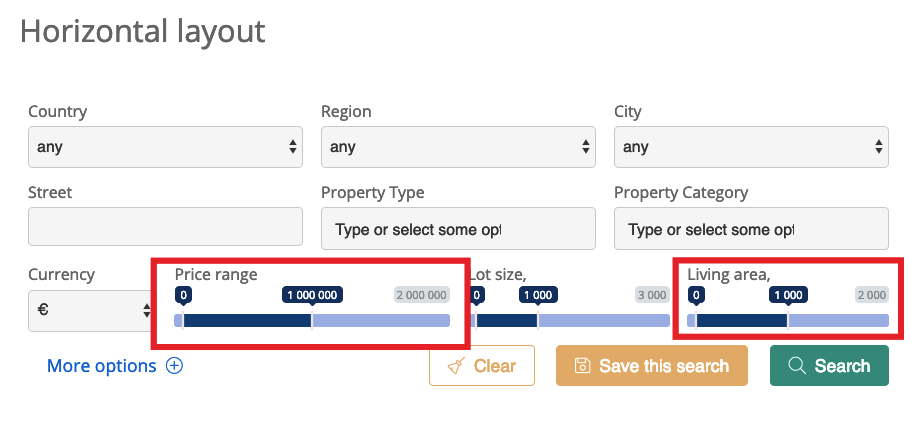Click the Price range slider's upper handle
This screenshot has width=910, height=432.
[312, 321]
